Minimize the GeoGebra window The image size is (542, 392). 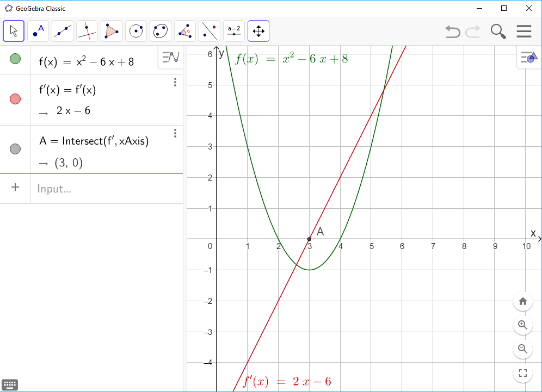tap(479, 8)
